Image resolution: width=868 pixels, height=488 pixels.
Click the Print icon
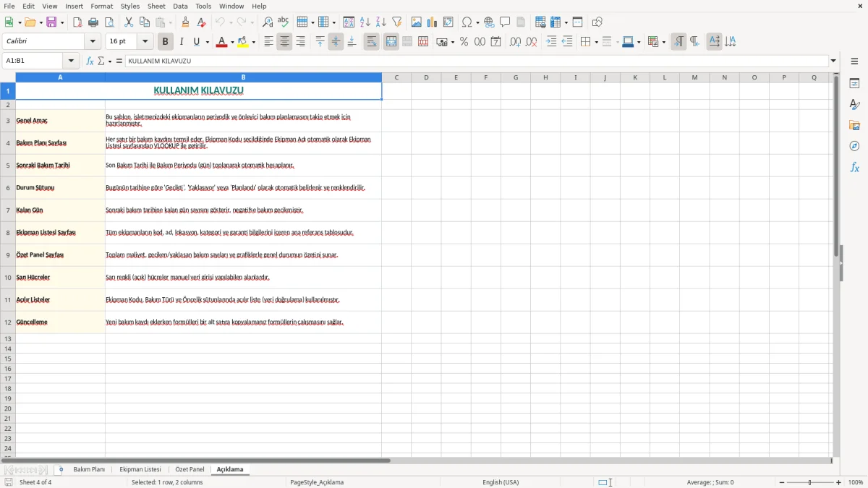(x=93, y=22)
